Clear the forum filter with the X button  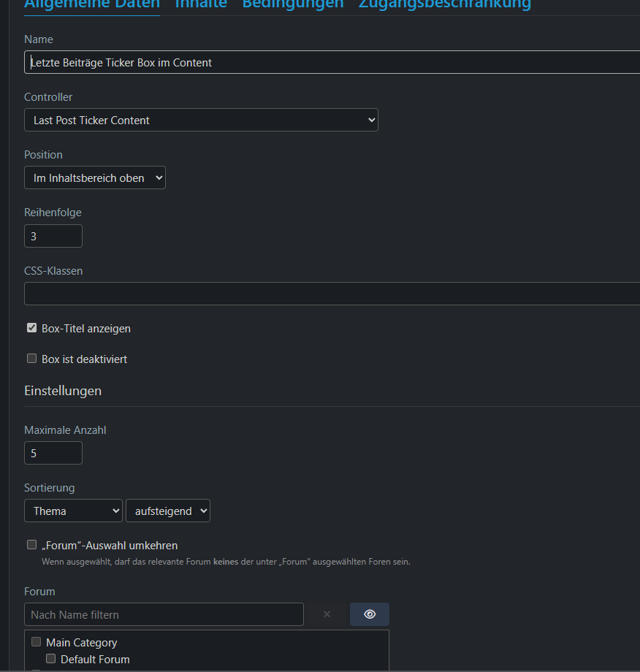pos(327,614)
